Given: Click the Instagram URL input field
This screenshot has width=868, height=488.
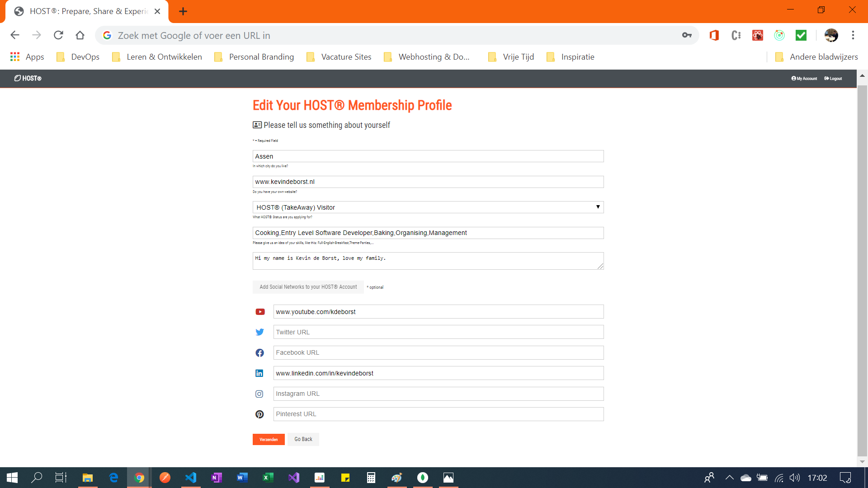Looking at the screenshot, I should point(439,394).
